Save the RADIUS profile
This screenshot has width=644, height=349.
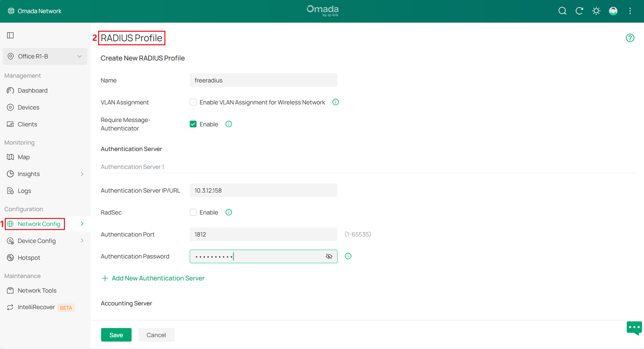116,335
